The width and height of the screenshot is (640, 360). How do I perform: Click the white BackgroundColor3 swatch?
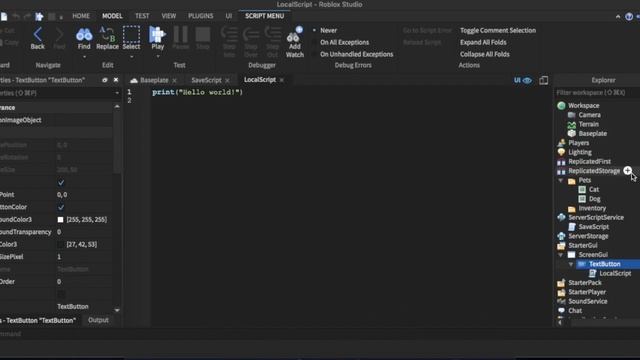coord(60,220)
